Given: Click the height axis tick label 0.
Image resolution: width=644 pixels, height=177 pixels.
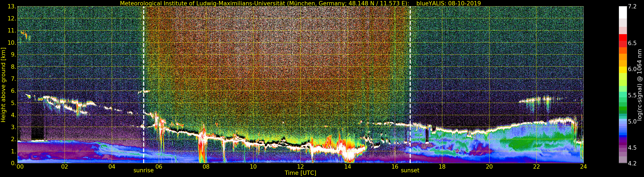Looking at the screenshot, I should (14, 163).
